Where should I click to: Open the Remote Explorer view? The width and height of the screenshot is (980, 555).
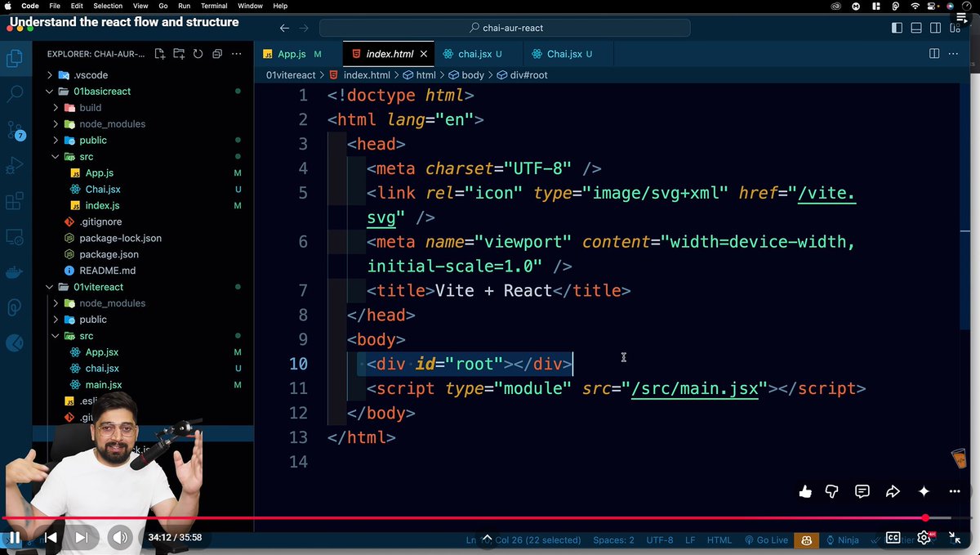pyautogui.click(x=15, y=238)
